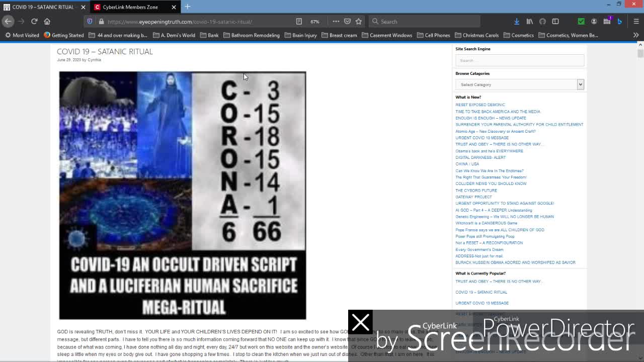Screen dimensions: 644x362
Task: Open the Firefox hamburger menu
Action: click(636, 21)
